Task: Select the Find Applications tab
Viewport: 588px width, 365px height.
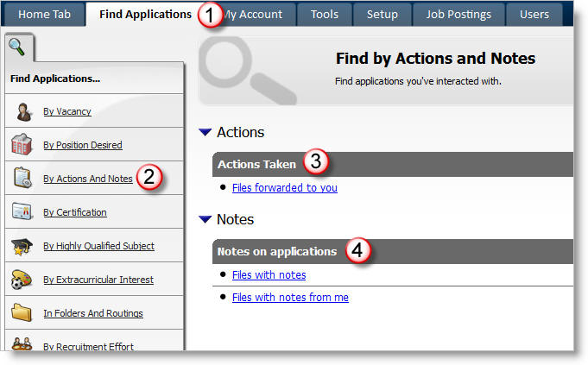Action: coord(145,15)
